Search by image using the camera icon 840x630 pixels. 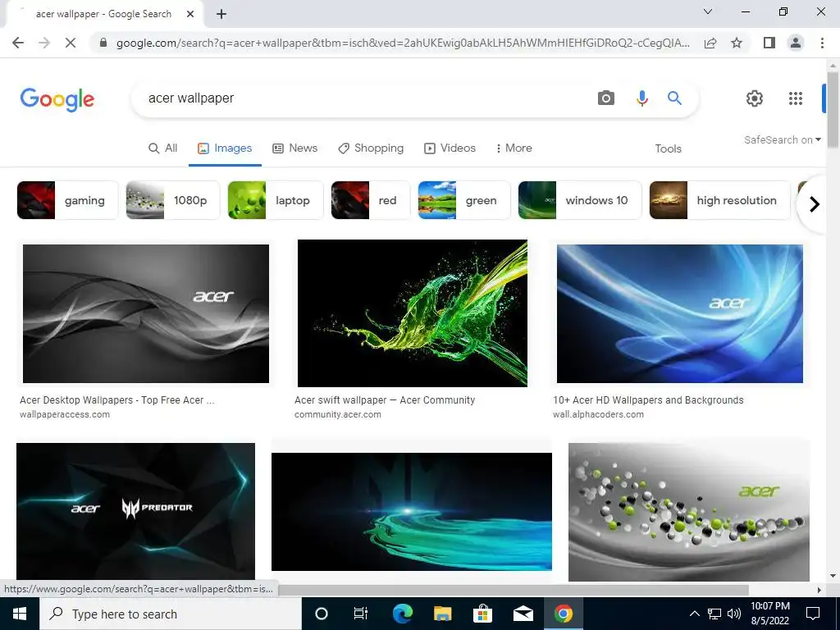click(x=606, y=98)
